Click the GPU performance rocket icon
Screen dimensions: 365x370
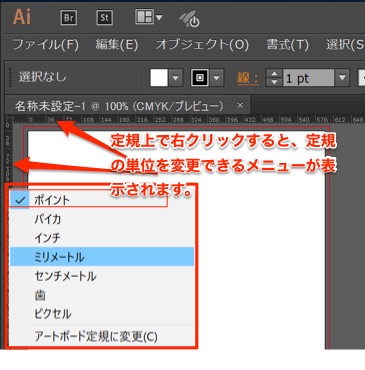[x=189, y=19]
